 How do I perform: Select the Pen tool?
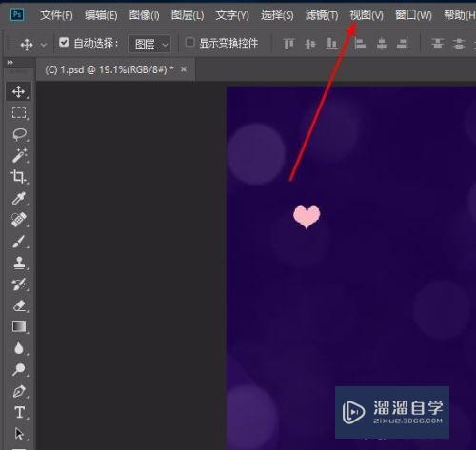tap(19, 391)
